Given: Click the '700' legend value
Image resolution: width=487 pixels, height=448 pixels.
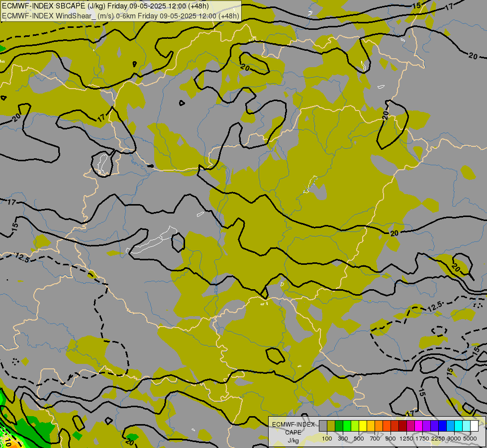Looking at the screenshot, I should [x=375, y=439].
